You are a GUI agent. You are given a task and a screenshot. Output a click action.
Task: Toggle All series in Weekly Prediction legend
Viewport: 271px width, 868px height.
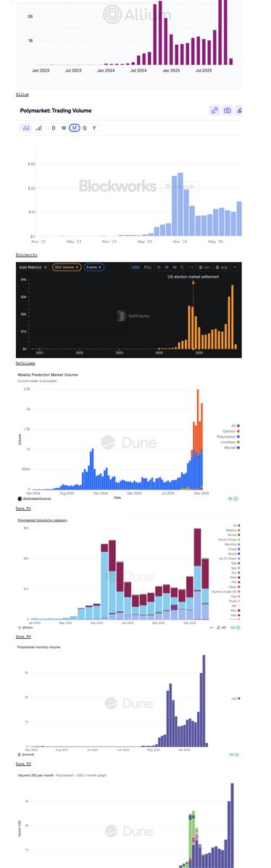point(235,425)
